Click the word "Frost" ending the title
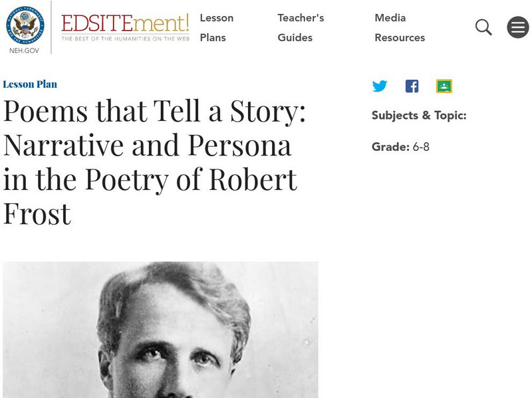The image size is (532, 398). pos(37,214)
